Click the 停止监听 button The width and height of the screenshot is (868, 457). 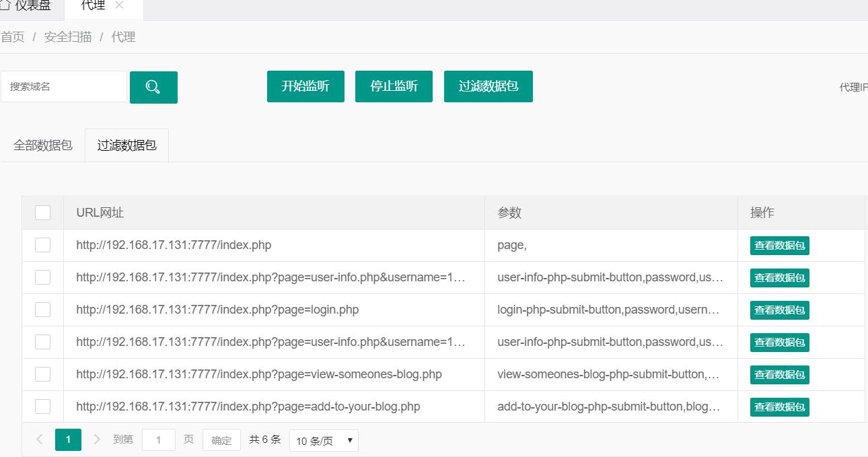[x=394, y=86]
